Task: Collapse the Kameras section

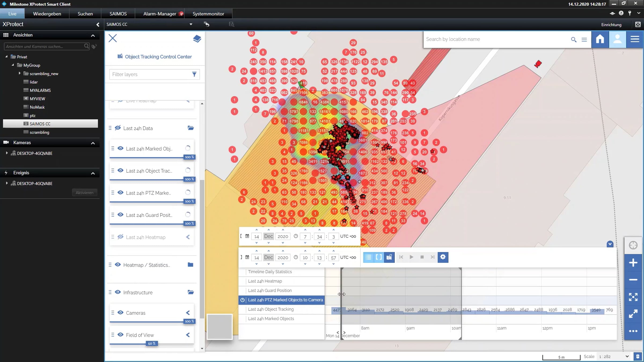Action: pos(93,143)
